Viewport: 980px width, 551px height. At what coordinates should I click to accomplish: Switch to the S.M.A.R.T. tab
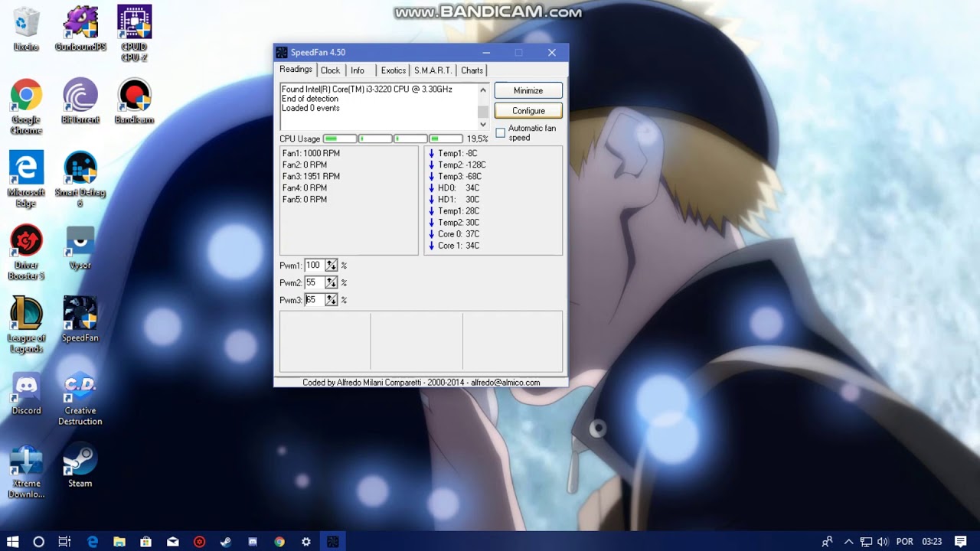click(433, 70)
